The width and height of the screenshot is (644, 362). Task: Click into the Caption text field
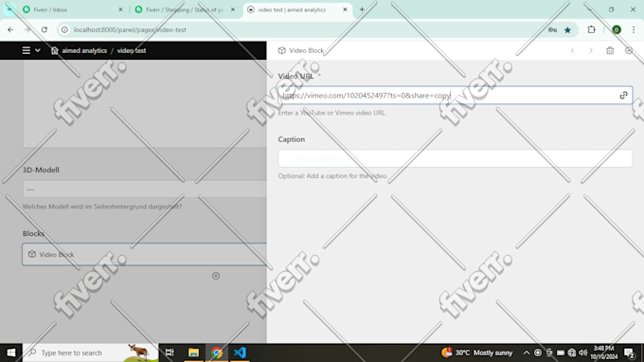[456, 158]
